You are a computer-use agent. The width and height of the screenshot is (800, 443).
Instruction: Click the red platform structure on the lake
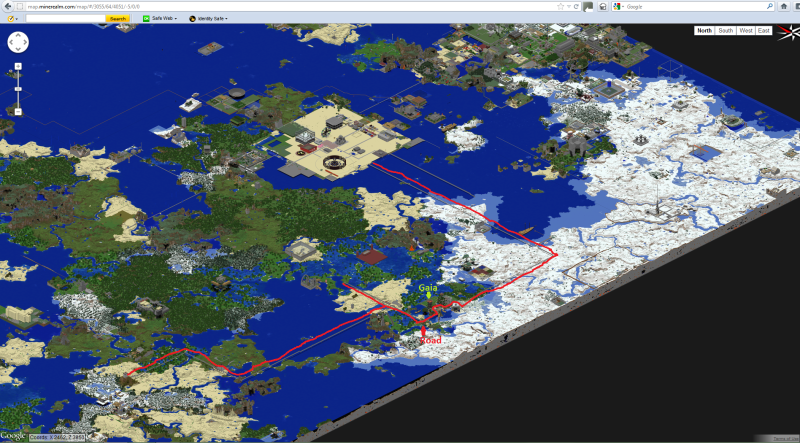click(x=371, y=255)
